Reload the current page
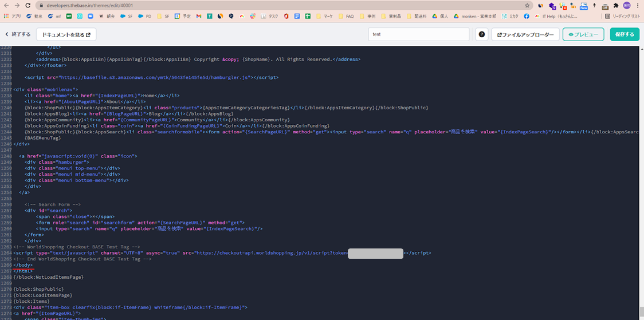Image resolution: width=644 pixels, height=320 pixels. 28,6
